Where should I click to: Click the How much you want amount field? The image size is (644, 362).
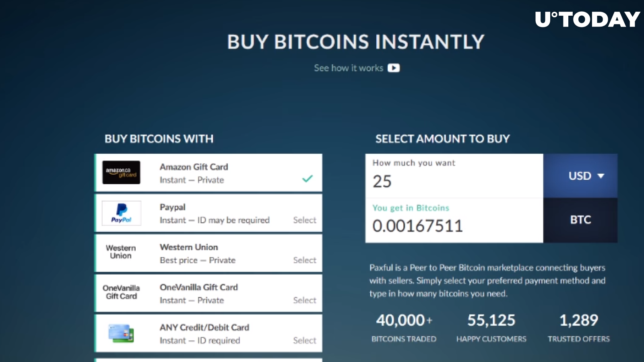[454, 176]
